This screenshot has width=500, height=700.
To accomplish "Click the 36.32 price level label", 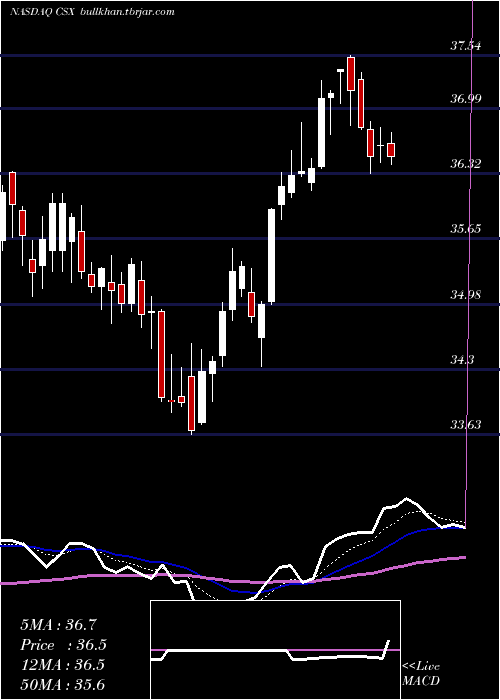I will (x=466, y=164).
